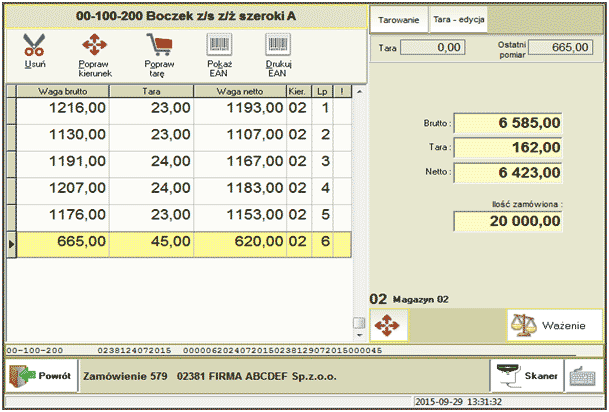Select the Tara - edycja tab
609x412 pixels.
(458, 20)
